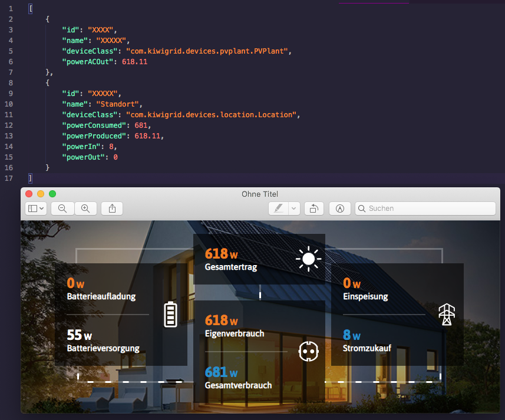Screen dimensions: 505x420
Task: Expand the highlight color dropdown arrow
Action: point(294,209)
